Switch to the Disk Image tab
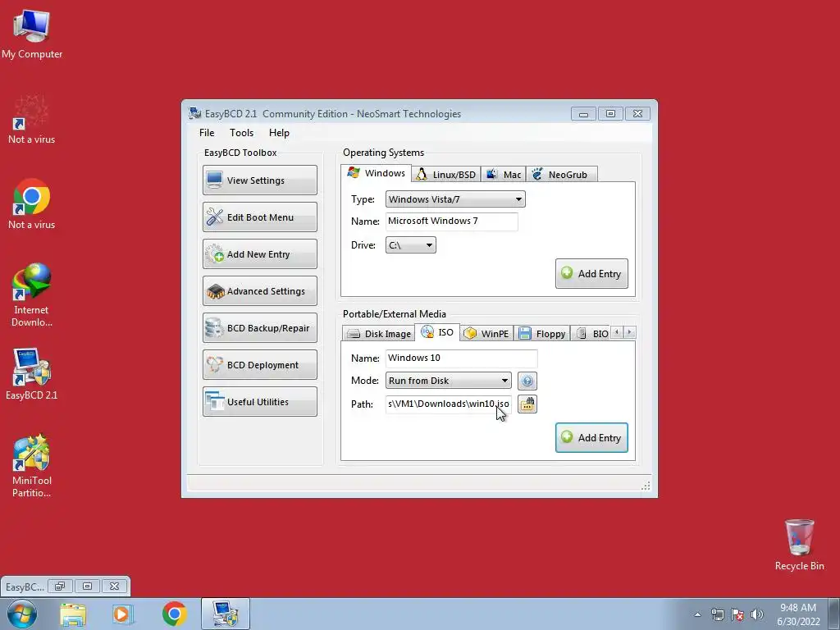The image size is (840, 630). 379,334
